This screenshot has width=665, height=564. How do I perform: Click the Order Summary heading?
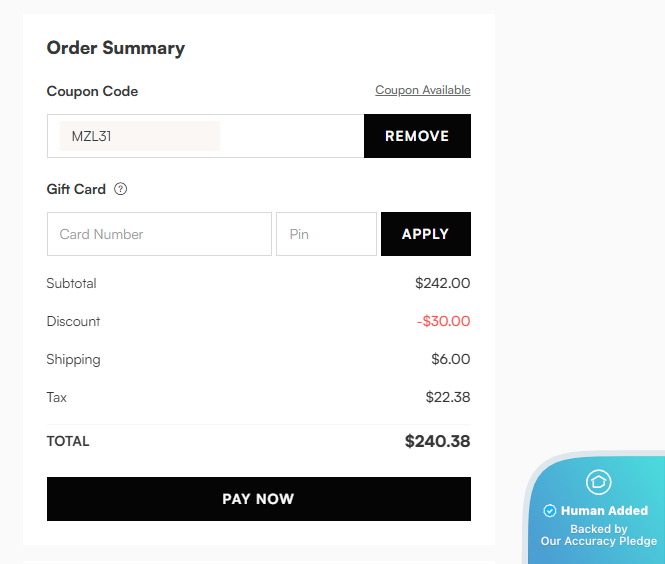(x=116, y=48)
